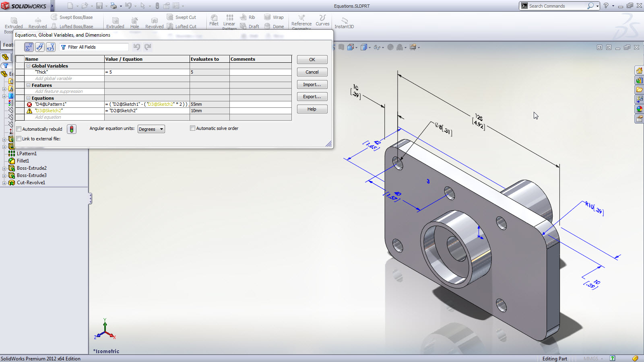Check the Link to external file box

point(19,139)
